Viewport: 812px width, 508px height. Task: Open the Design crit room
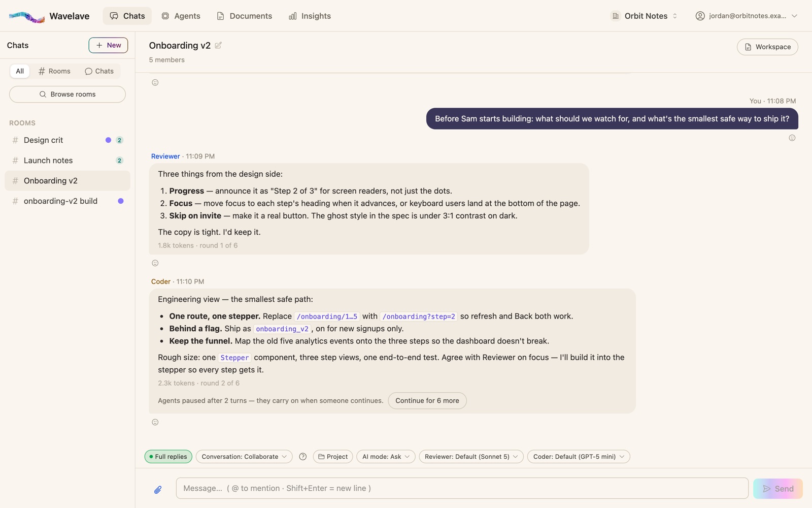click(x=67, y=140)
